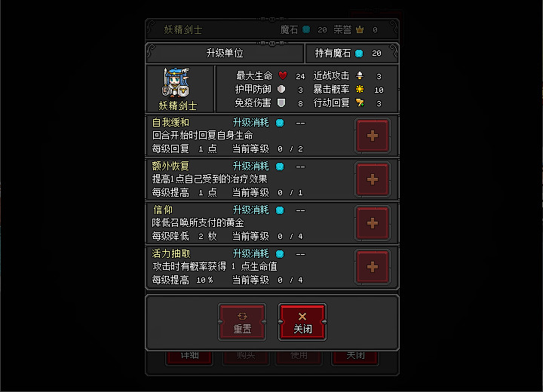Screen dimensions: 543x392
Task: Click the 魔石 gem icon in top header
Action: pyautogui.click(x=306, y=29)
